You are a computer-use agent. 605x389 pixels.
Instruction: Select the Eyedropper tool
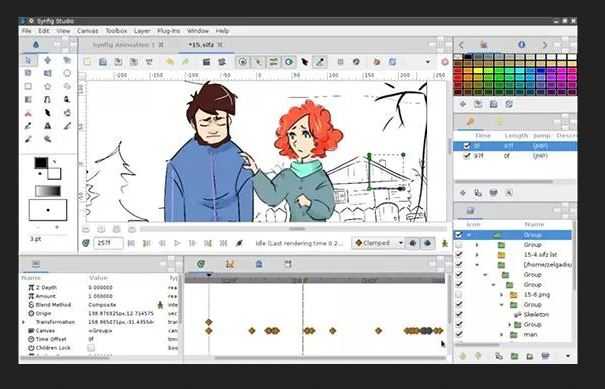click(x=28, y=126)
